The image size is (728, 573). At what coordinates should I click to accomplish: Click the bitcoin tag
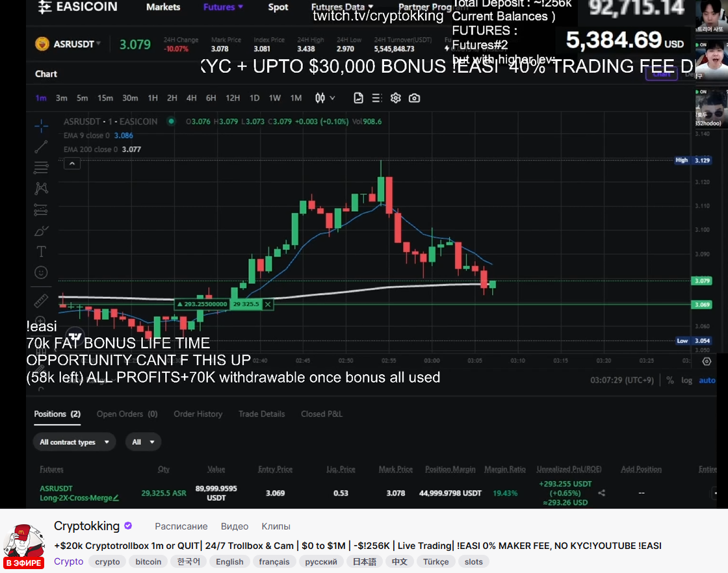[x=148, y=561]
